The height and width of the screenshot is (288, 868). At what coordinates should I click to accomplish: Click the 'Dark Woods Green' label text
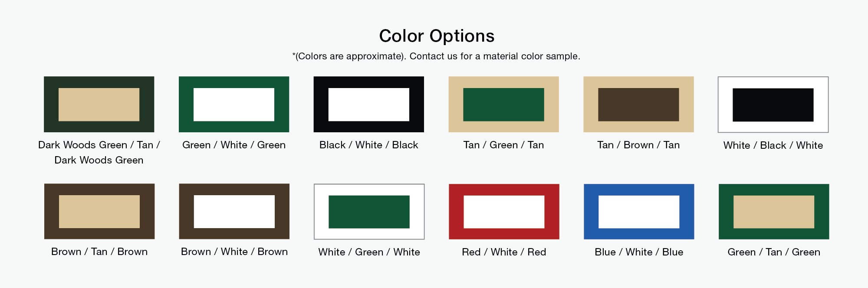pos(99,160)
